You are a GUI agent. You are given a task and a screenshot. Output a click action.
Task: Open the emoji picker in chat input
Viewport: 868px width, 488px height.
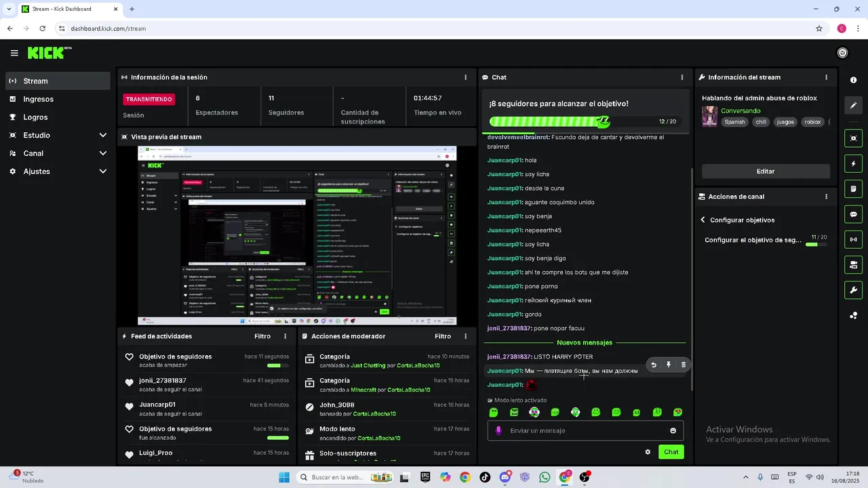673,430
